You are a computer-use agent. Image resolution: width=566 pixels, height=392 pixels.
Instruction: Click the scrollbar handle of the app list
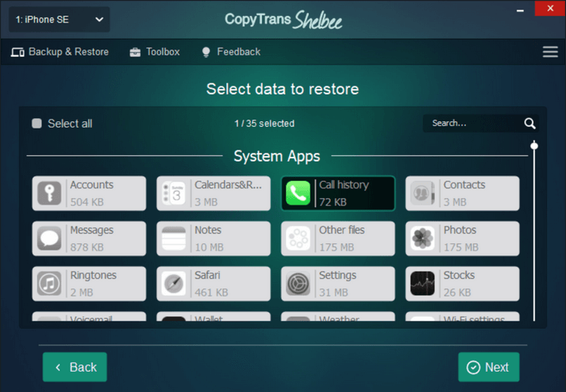[x=534, y=145]
